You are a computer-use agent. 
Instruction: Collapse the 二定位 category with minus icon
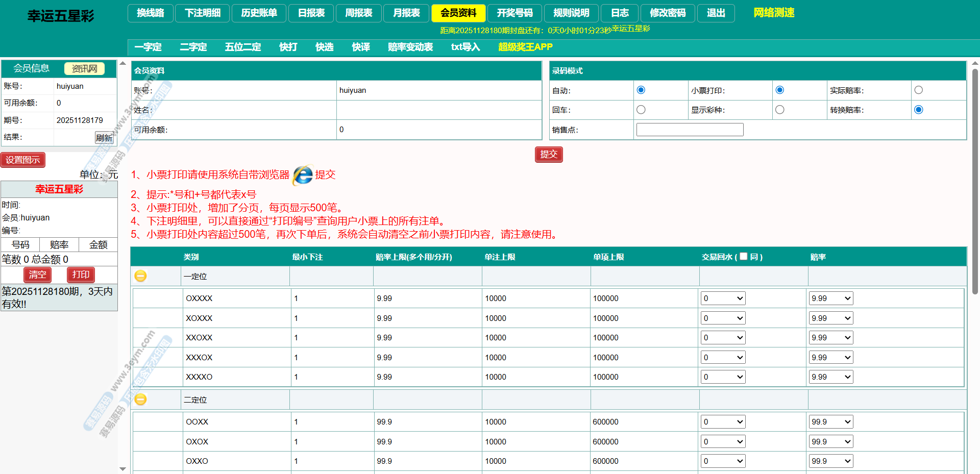point(140,400)
